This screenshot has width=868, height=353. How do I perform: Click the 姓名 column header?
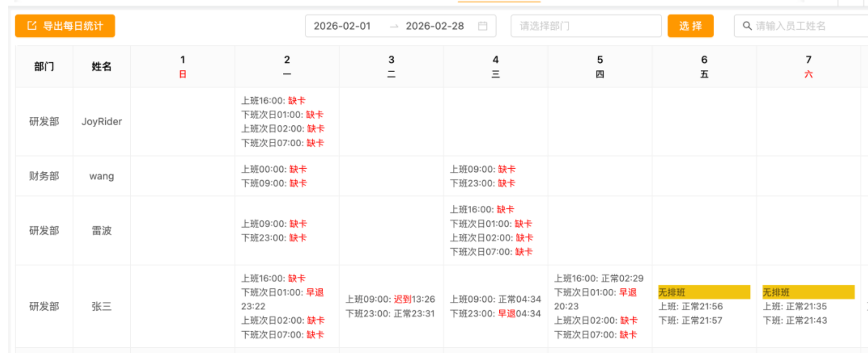101,66
